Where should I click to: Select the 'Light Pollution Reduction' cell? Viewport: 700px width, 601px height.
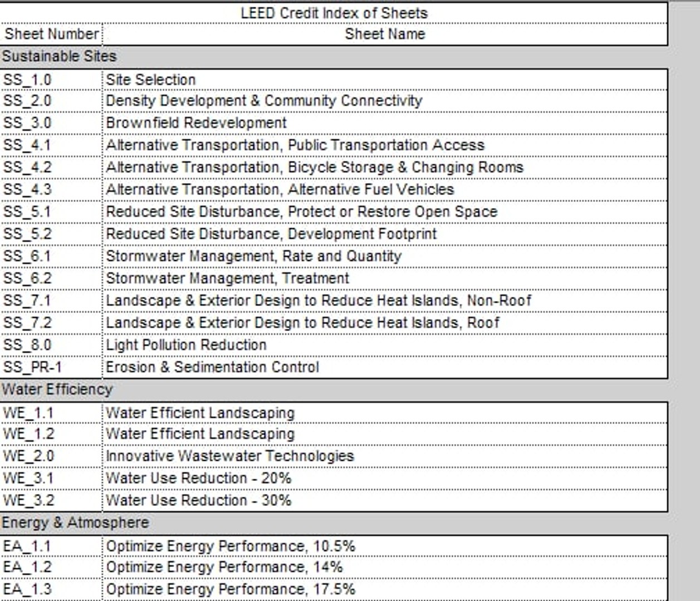pos(385,345)
